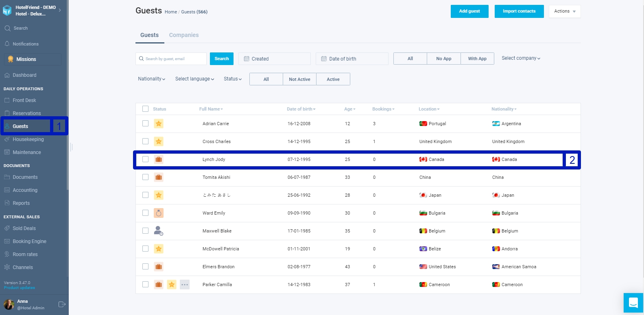644x315 pixels.
Task: Click the star status icon for Adrian Carrie
Action: (x=159, y=124)
